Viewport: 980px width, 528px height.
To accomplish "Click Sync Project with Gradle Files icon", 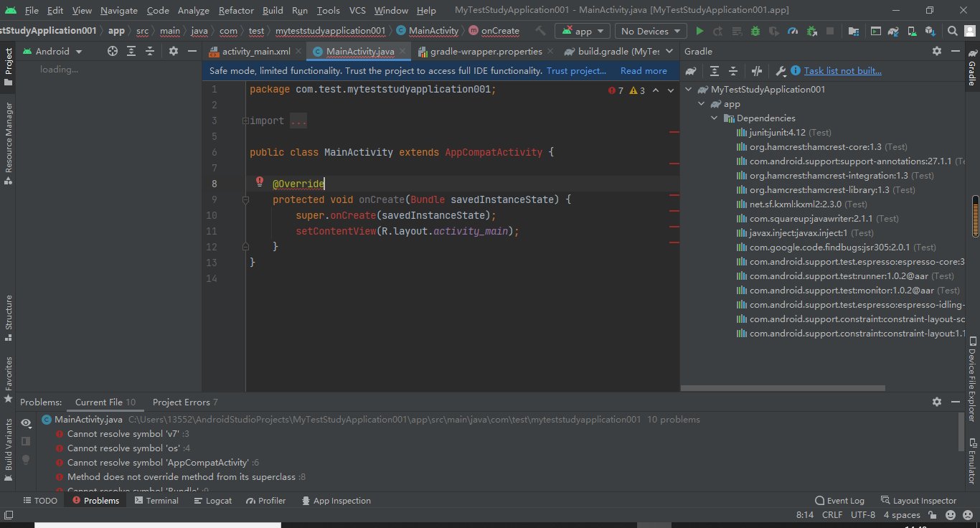I will pos(893,31).
